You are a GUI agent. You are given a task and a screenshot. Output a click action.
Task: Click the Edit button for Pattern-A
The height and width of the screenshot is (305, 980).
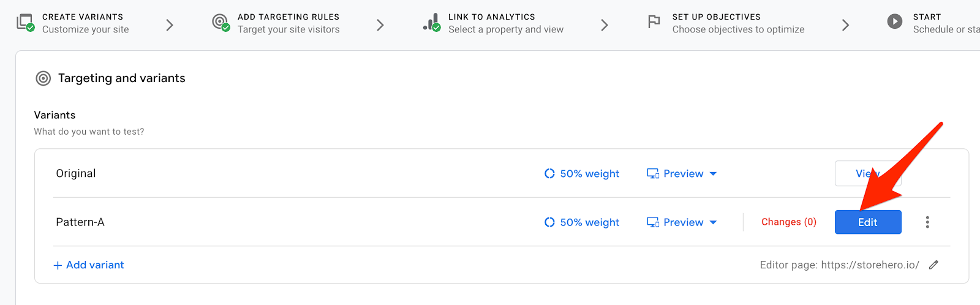pyautogui.click(x=868, y=222)
